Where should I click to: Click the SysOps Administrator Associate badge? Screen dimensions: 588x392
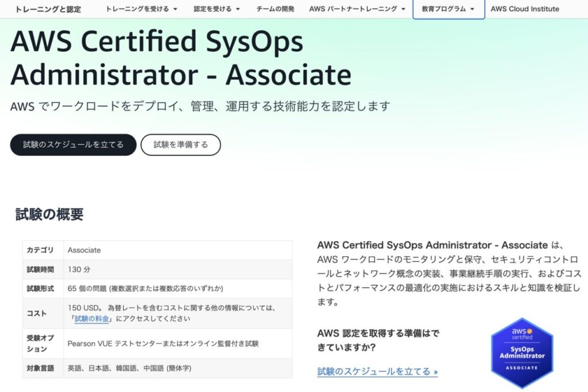pos(522,352)
